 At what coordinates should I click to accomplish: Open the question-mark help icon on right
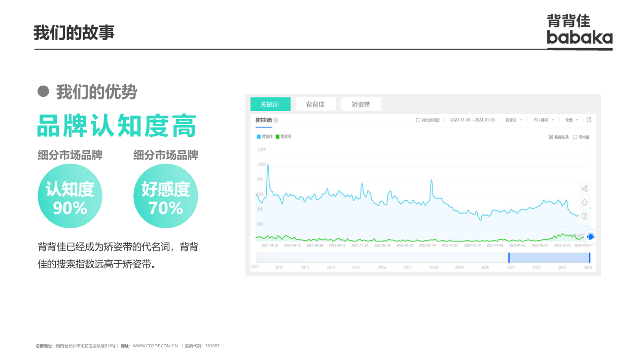(x=584, y=216)
